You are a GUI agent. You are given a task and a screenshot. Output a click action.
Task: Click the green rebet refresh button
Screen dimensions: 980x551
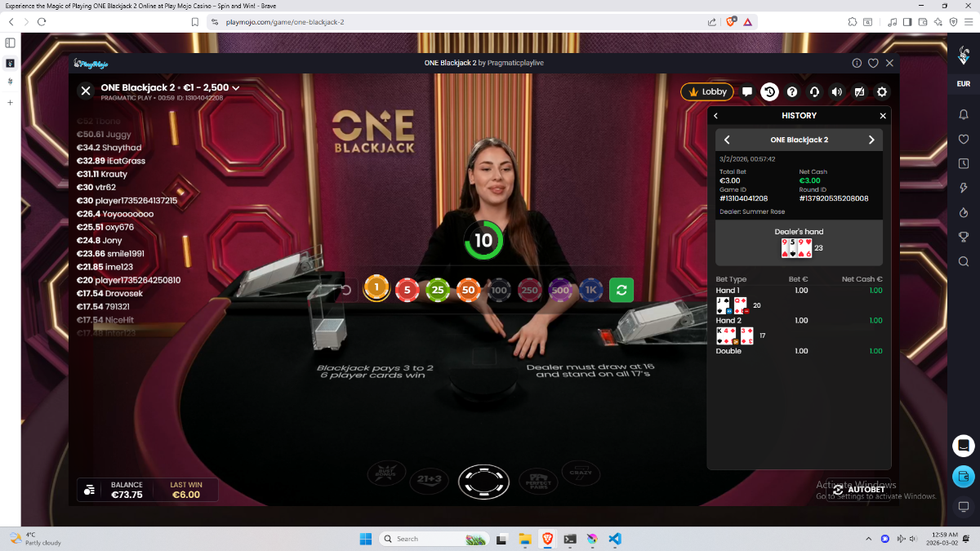click(621, 290)
